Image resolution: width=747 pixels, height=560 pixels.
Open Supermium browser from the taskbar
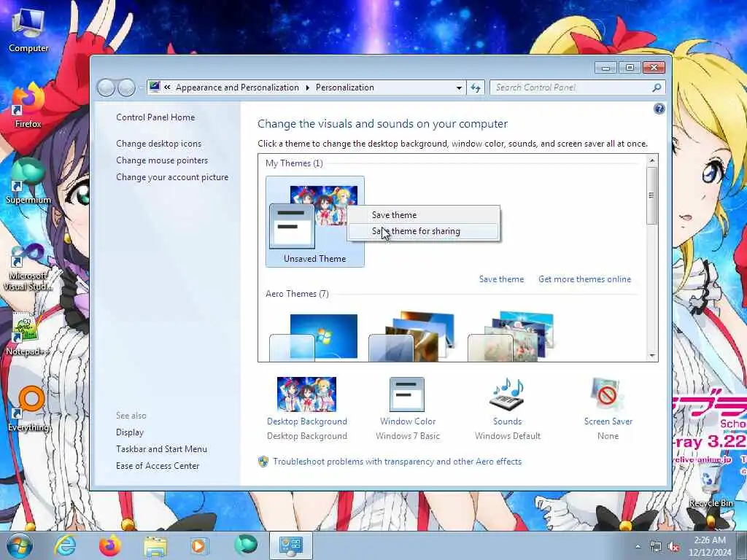coord(246,545)
